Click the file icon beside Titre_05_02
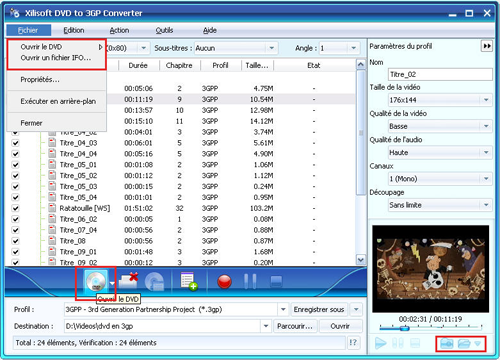Screen dimensions: 500x360 click(x=52, y=175)
